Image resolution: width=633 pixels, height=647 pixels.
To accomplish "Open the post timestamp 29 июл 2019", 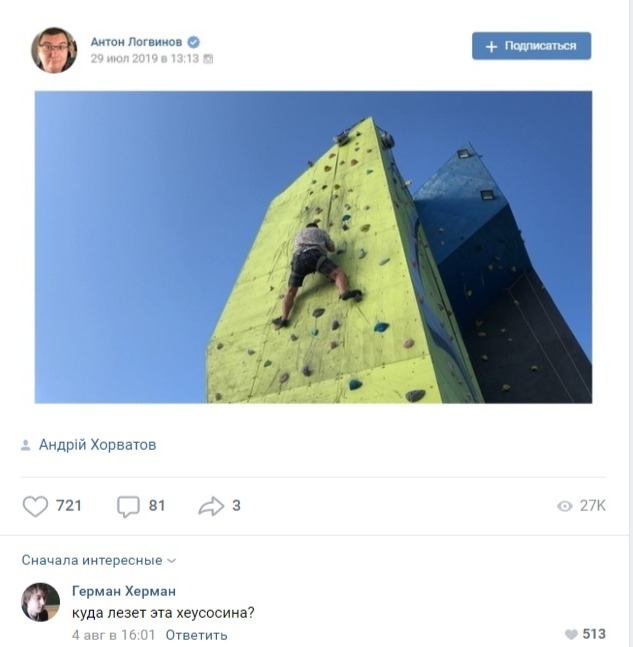I will [145, 59].
